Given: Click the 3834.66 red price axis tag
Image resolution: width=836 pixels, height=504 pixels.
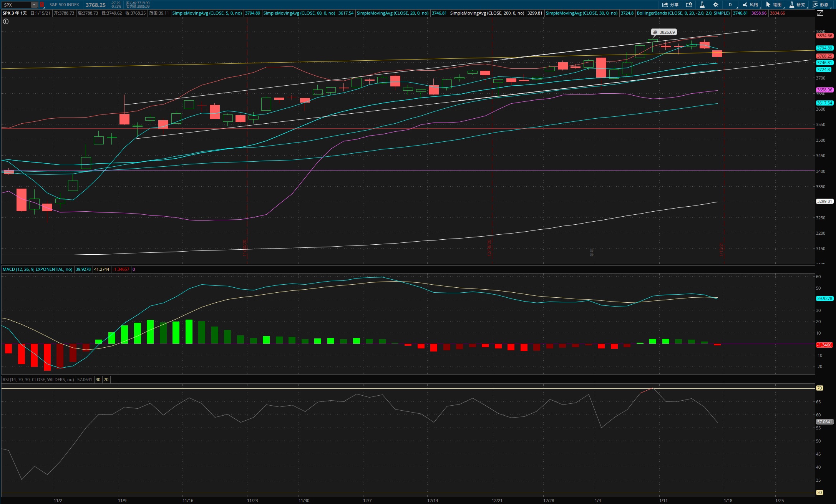Looking at the screenshot, I should (824, 36).
